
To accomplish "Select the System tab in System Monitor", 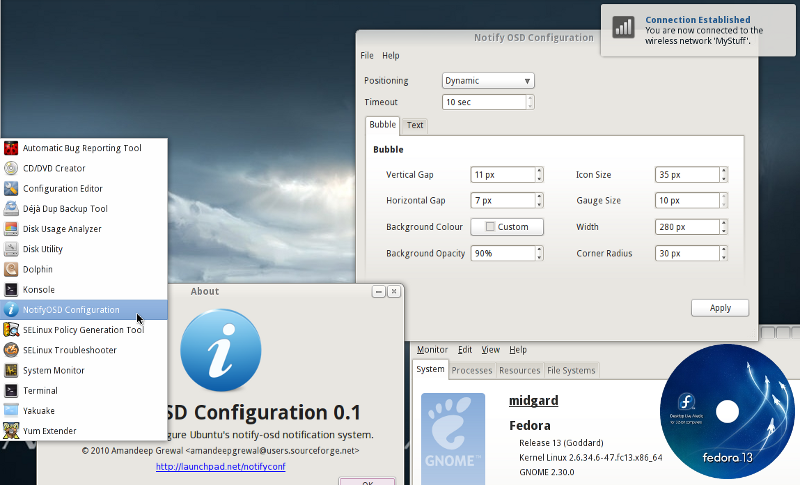I will (430, 369).
